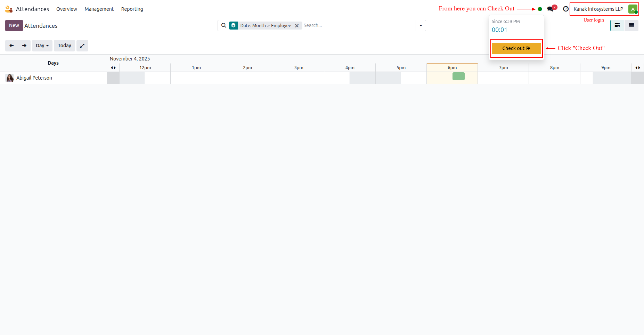Click the group-by layers icon in search facet
This screenshot has width=644, height=335.
coord(234,25)
